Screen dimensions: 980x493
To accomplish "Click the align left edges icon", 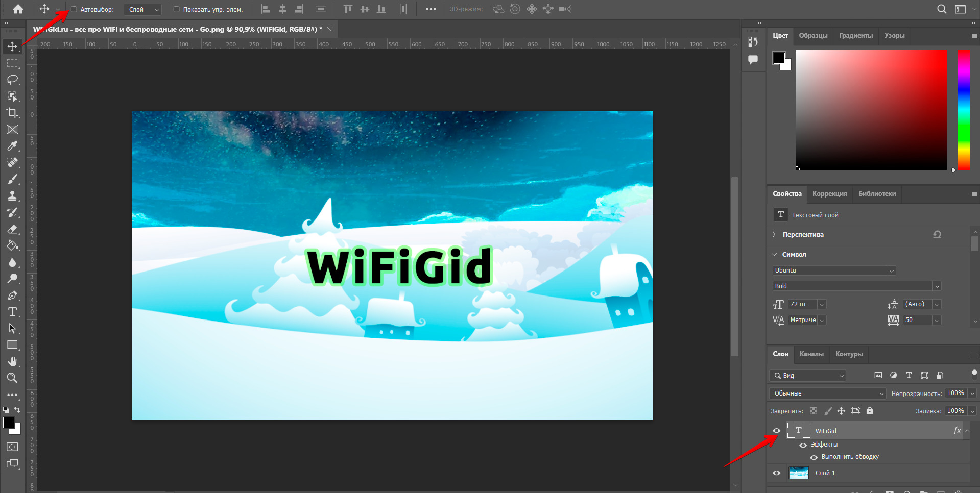I will click(x=266, y=9).
